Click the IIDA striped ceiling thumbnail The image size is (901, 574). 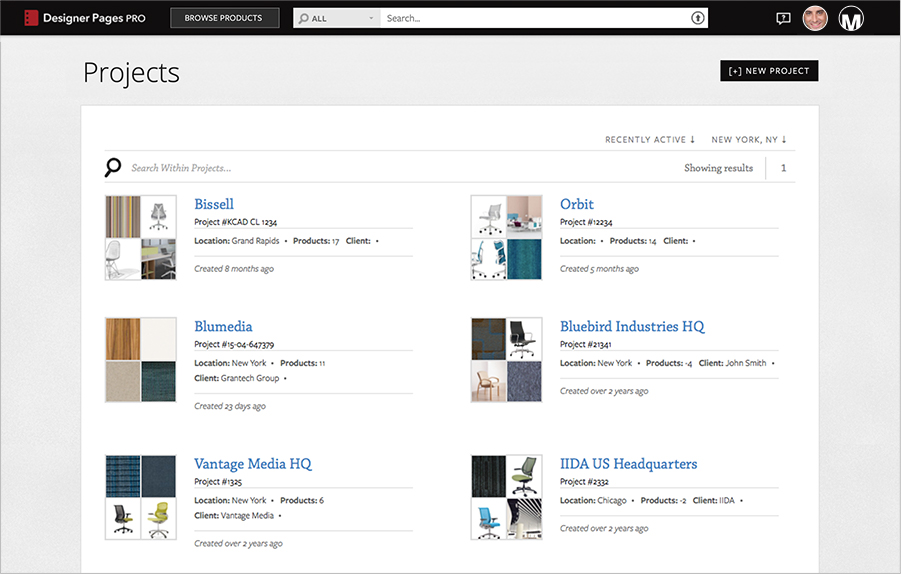click(524, 519)
